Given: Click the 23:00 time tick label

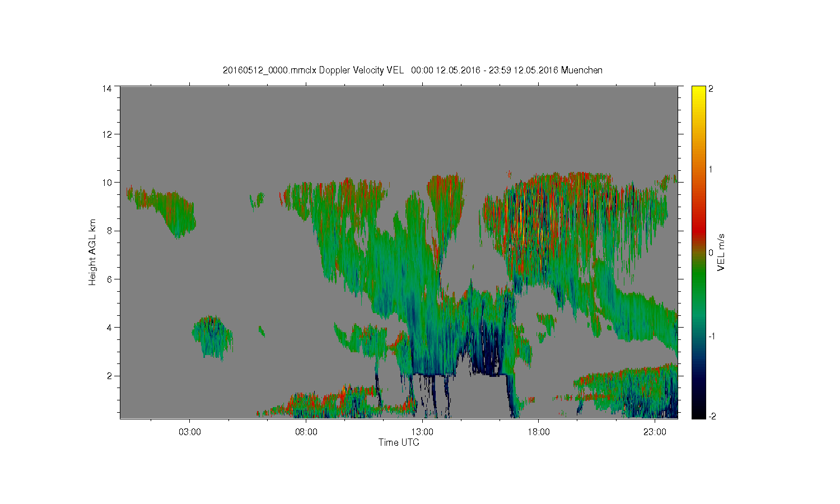Looking at the screenshot, I should [655, 432].
